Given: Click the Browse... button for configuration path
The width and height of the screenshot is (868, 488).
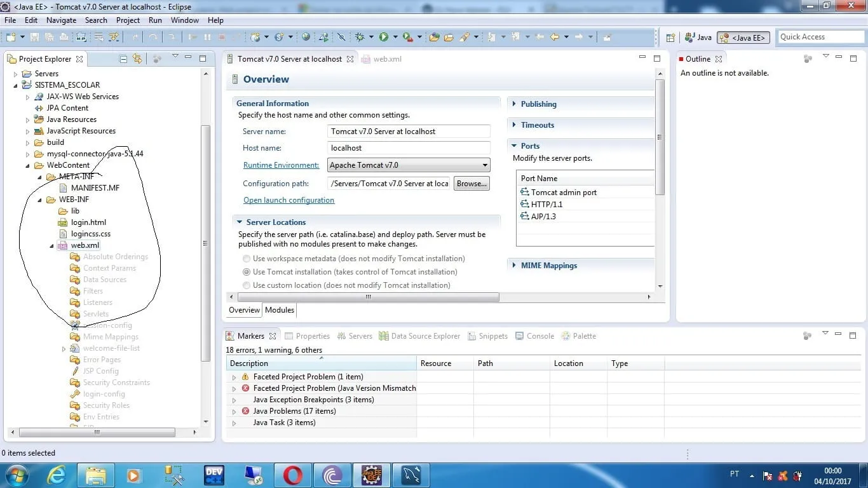Looking at the screenshot, I should pos(471,184).
